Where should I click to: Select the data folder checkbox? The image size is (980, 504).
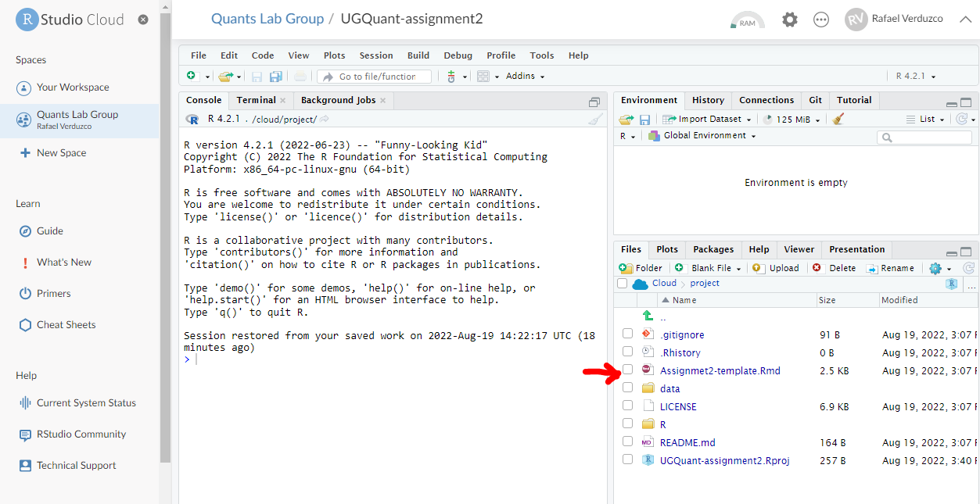(627, 388)
